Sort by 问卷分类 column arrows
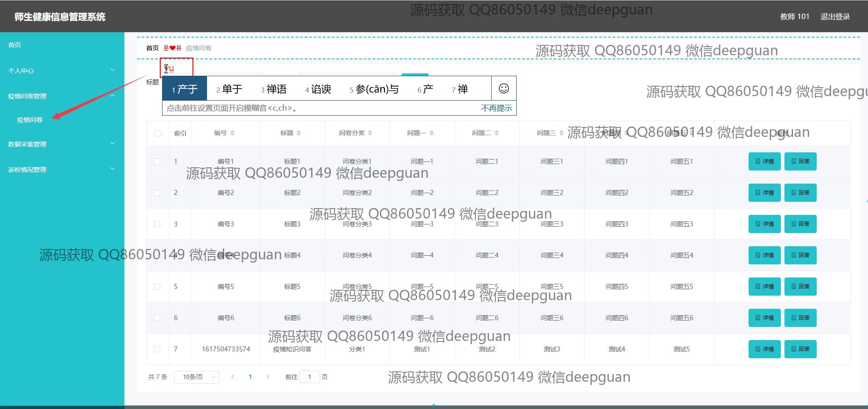 (370, 133)
